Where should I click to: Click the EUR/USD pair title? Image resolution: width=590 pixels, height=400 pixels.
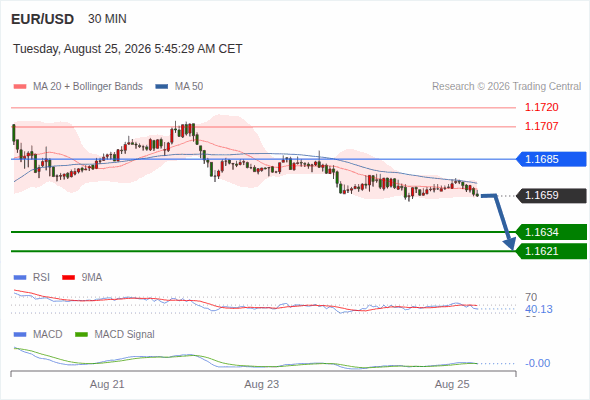pos(43,19)
